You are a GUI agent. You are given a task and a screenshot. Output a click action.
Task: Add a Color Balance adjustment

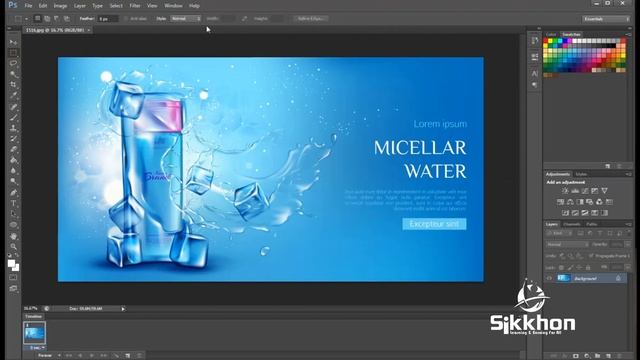[x=570, y=202]
